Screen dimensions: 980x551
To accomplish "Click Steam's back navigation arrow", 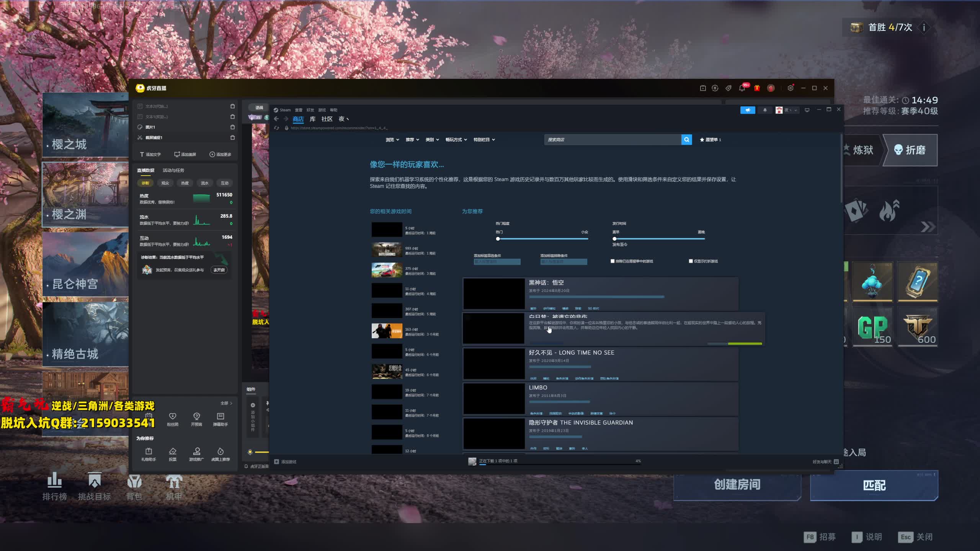I will [276, 119].
